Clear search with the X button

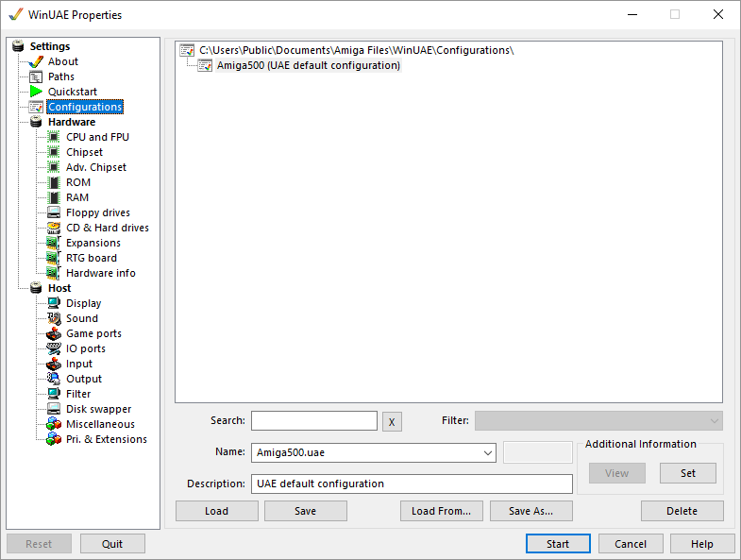tap(392, 421)
